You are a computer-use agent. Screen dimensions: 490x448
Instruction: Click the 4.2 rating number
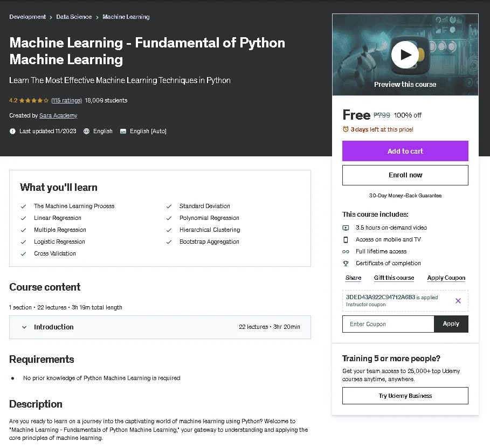(13, 100)
